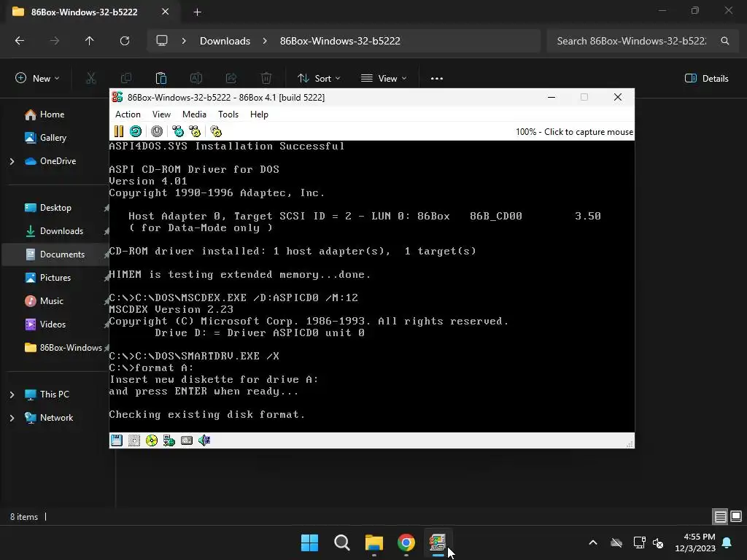
Task: Close the 86Box-Windows-32-b5222 Explorer tab
Action: coord(166,12)
